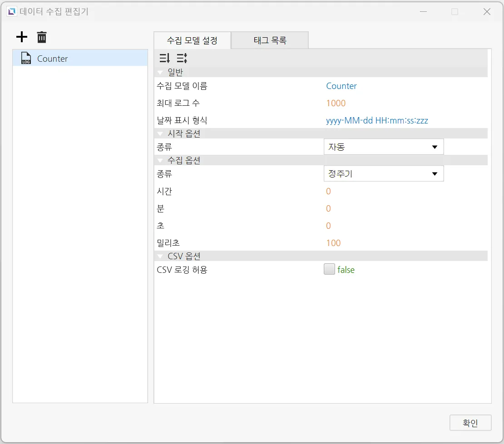Enable the CSV 로깅 허용 checkbox
Image resolution: width=504 pixels, height=444 pixels.
coord(329,270)
